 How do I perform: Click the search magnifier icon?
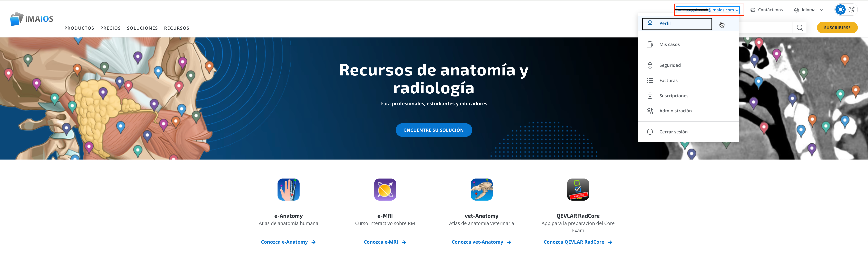tap(800, 28)
